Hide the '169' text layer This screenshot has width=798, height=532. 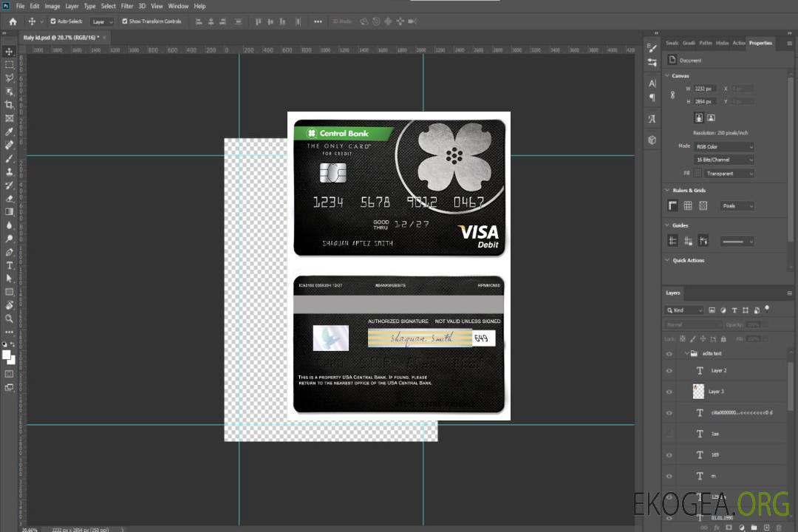click(669, 456)
